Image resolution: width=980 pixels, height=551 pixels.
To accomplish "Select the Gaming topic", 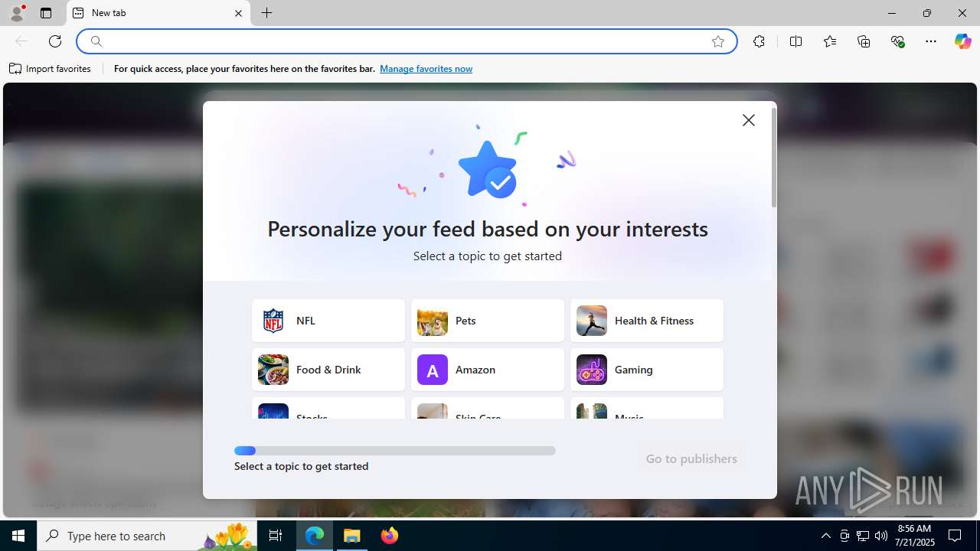I will (647, 370).
